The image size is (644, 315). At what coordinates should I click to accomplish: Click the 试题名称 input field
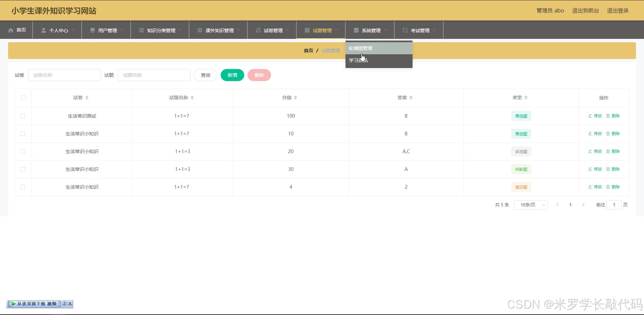154,75
